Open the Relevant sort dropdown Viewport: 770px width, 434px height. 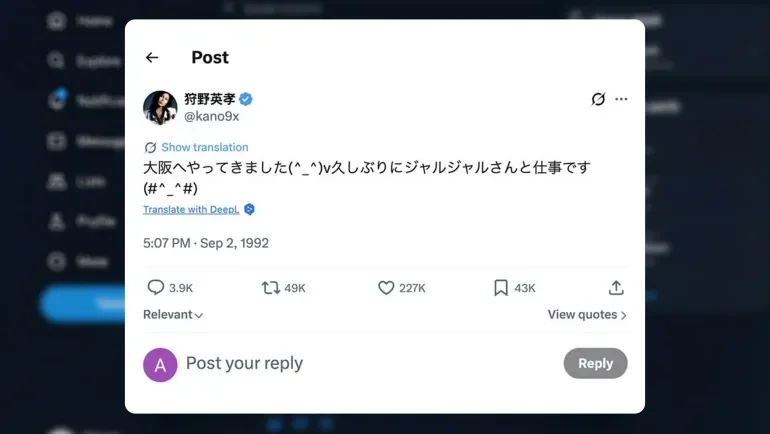click(173, 315)
